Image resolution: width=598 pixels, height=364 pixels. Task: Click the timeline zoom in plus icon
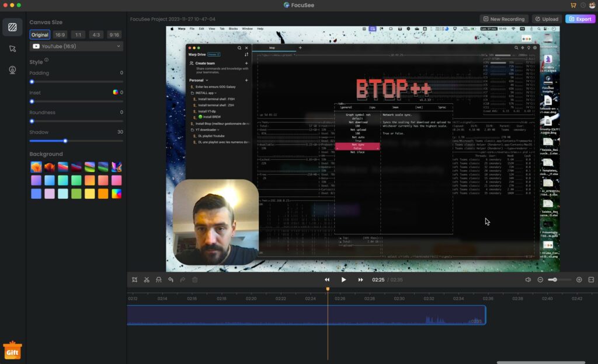(579, 280)
